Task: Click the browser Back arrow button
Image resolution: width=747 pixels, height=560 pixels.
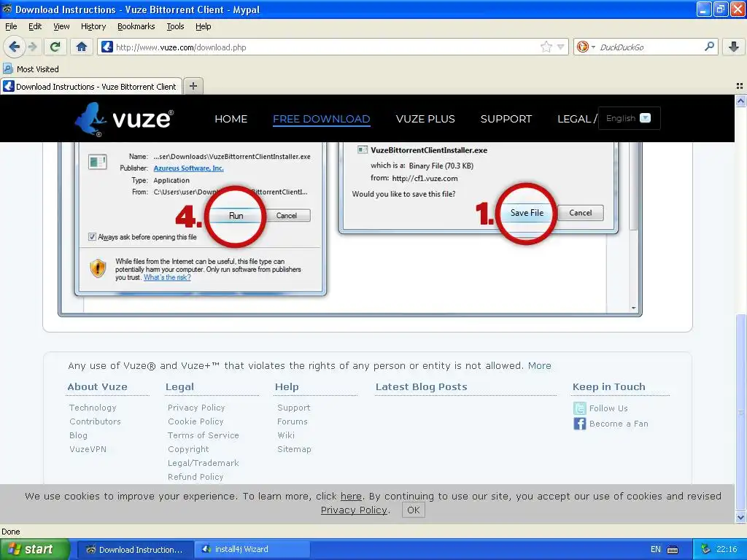Action: 14,47
